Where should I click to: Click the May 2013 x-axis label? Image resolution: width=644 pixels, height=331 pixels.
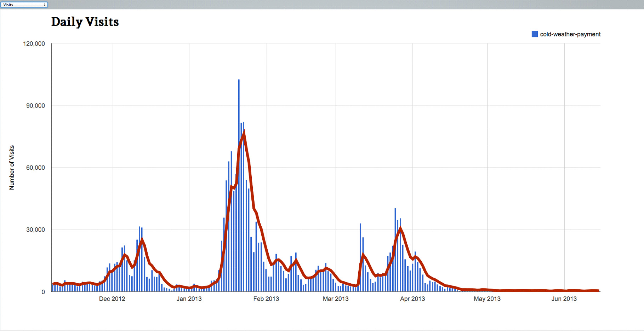click(487, 299)
